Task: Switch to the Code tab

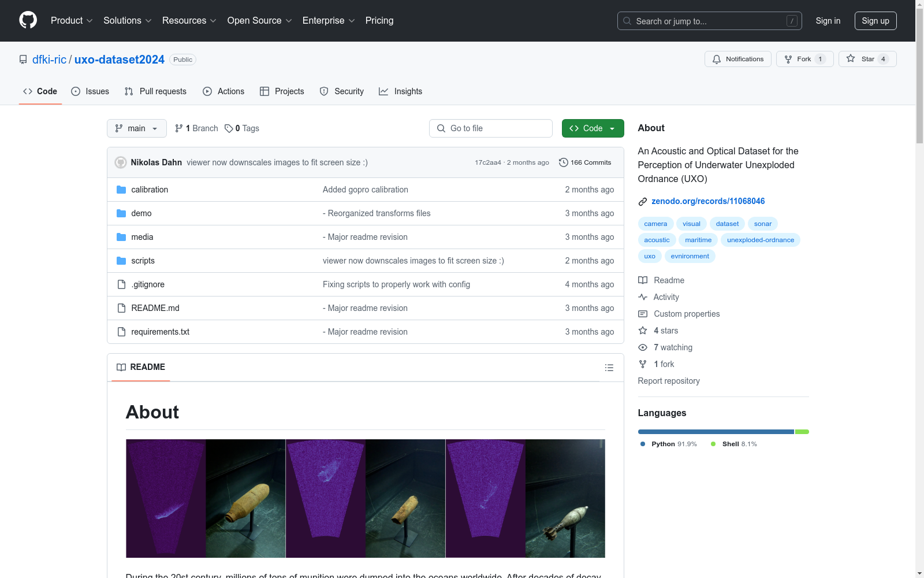Action: click(x=40, y=91)
